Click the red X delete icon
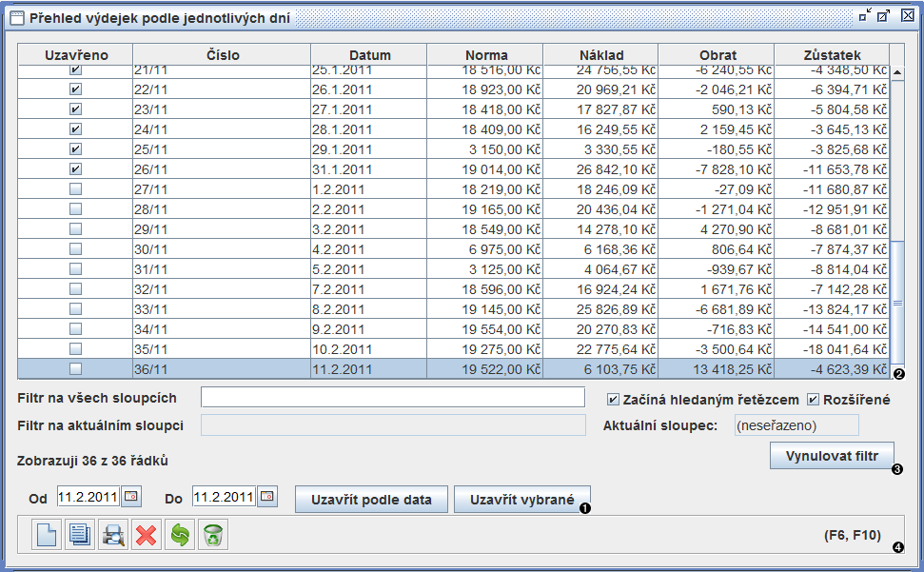This screenshot has height=572, width=924. (x=146, y=535)
